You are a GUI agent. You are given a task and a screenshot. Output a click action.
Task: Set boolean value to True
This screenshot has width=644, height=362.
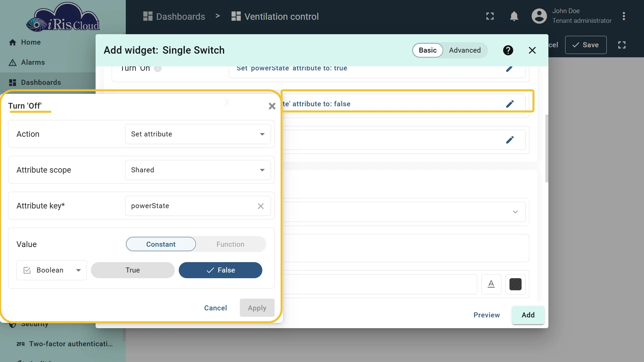tap(132, 270)
